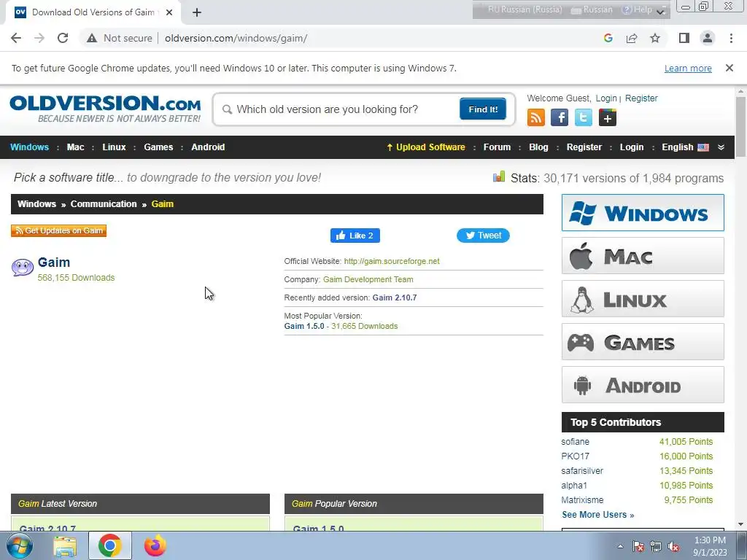The width and height of the screenshot is (747, 560).
Task: Click the Mac platform sidebar banner
Action: point(643,256)
